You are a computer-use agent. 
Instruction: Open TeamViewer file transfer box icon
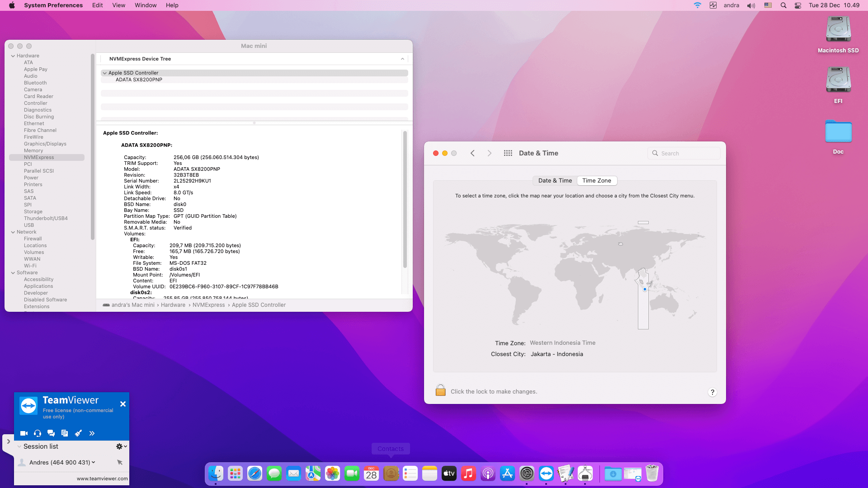pyautogui.click(x=65, y=433)
